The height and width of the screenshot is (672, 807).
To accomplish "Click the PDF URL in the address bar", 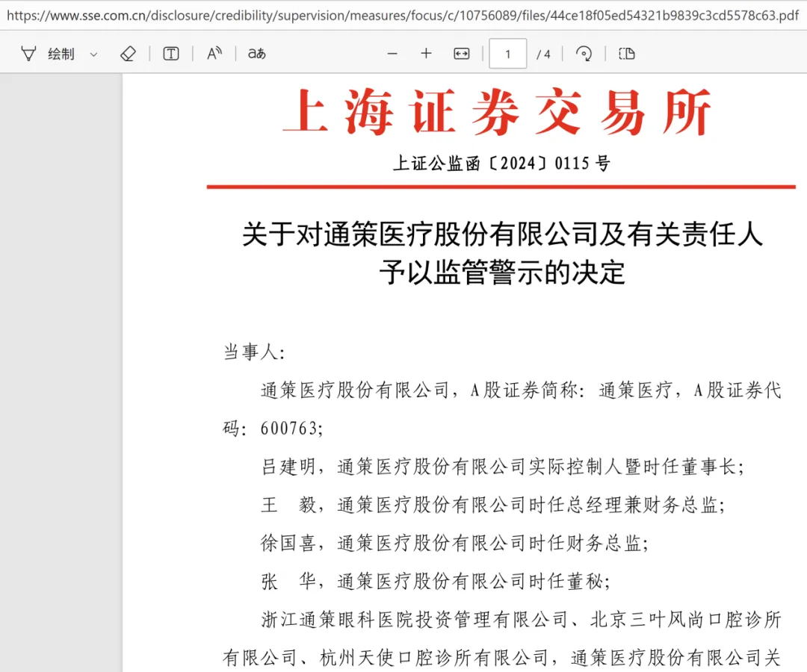I will point(403,16).
